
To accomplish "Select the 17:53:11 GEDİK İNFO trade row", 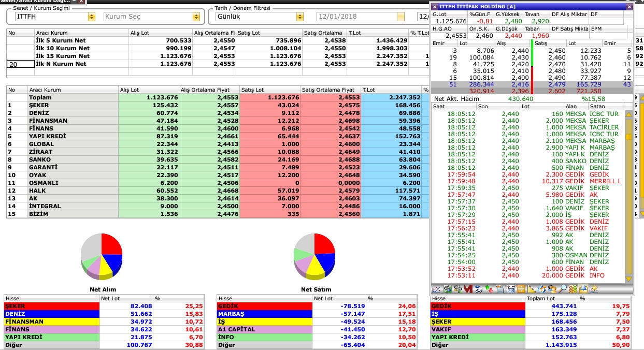I will [527, 275].
